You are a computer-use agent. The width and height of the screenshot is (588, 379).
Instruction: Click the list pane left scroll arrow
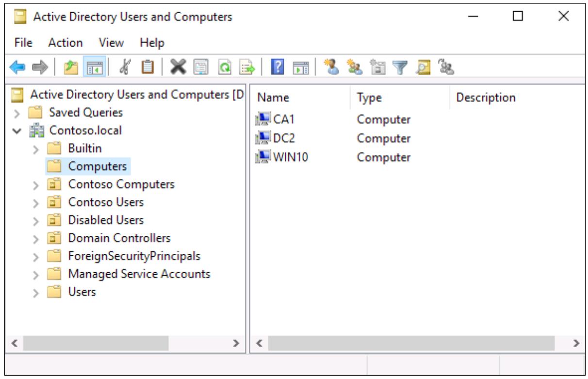tap(259, 344)
